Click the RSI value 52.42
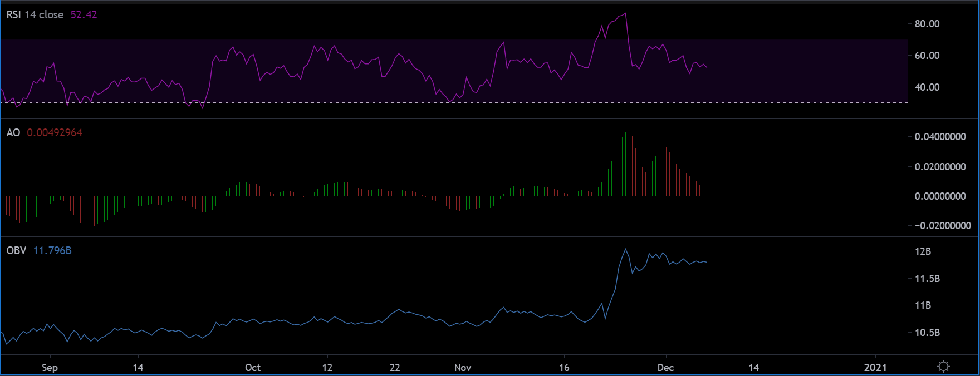This screenshot has width=980, height=376. click(x=84, y=15)
